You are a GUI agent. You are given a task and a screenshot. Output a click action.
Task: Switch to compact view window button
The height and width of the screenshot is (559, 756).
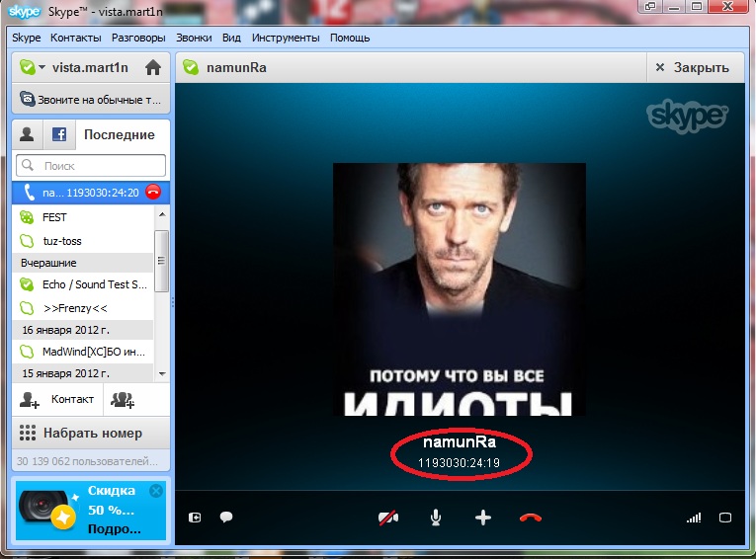[x=650, y=7]
